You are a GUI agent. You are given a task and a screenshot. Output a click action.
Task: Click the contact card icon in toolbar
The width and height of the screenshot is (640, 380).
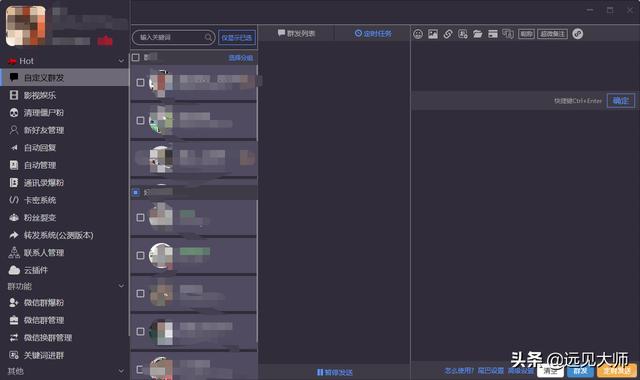[463, 34]
